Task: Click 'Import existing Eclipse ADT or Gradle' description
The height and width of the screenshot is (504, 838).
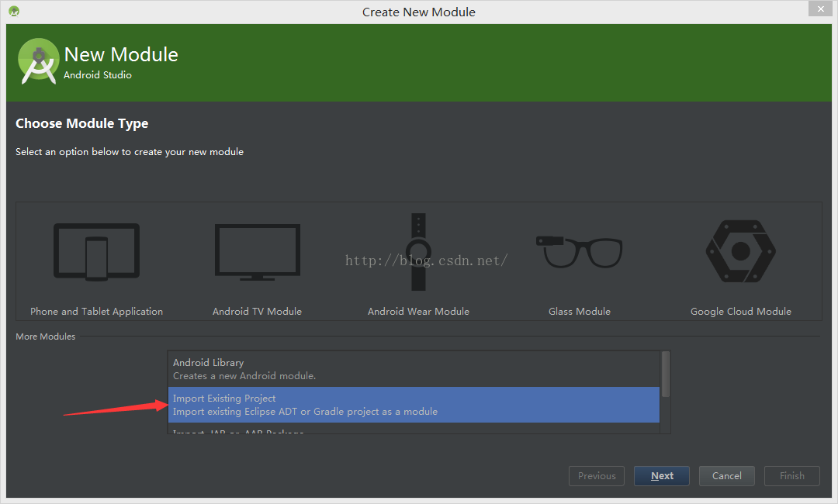Action: (x=305, y=412)
